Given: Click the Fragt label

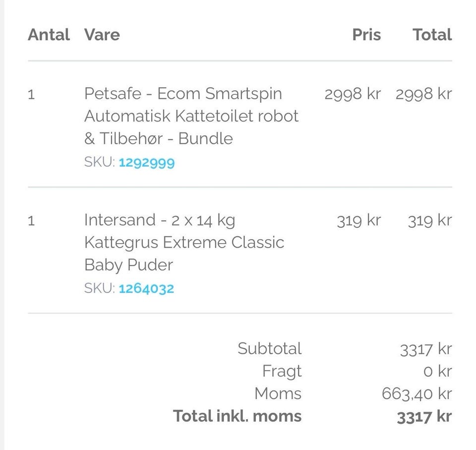Looking at the screenshot, I should click(x=282, y=371).
